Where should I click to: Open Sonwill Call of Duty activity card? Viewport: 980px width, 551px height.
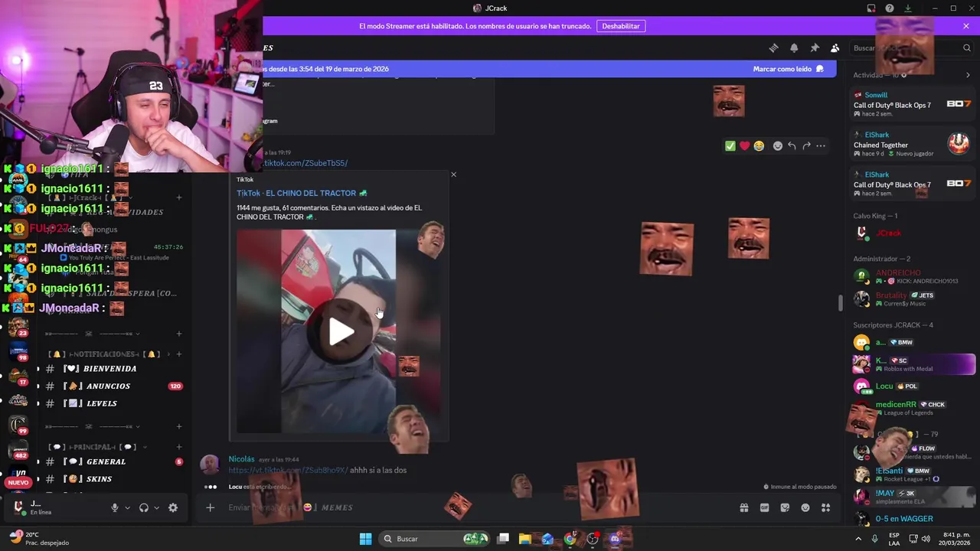[x=913, y=105]
